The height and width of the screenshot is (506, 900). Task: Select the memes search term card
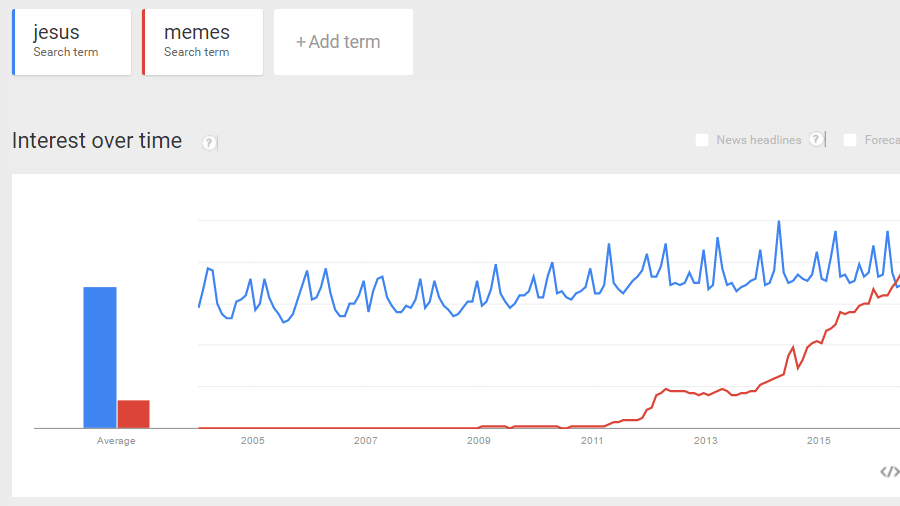[x=203, y=42]
